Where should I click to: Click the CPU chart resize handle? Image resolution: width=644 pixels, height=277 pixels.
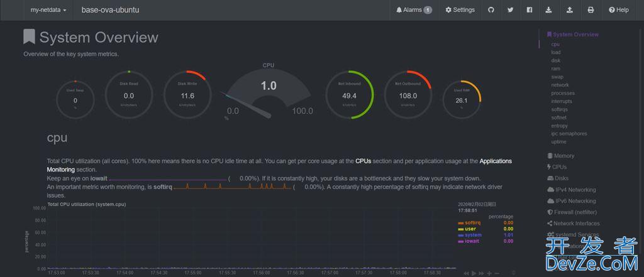tap(513, 273)
